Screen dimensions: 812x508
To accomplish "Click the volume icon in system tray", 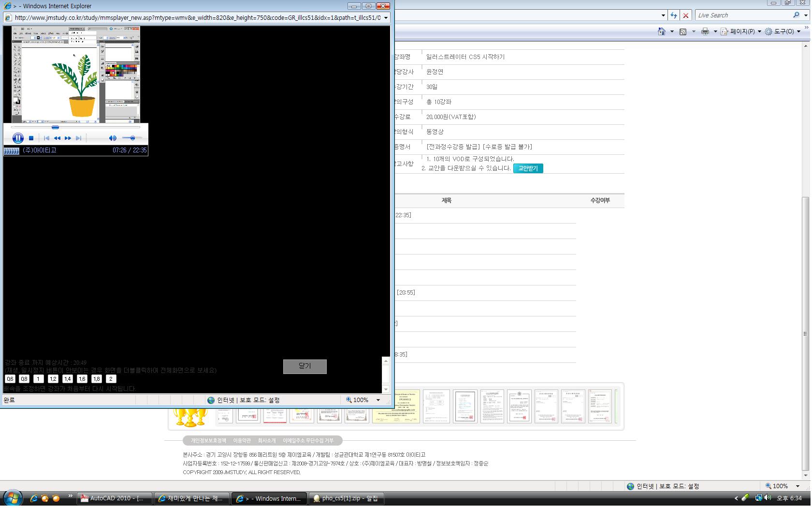I will (768, 498).
